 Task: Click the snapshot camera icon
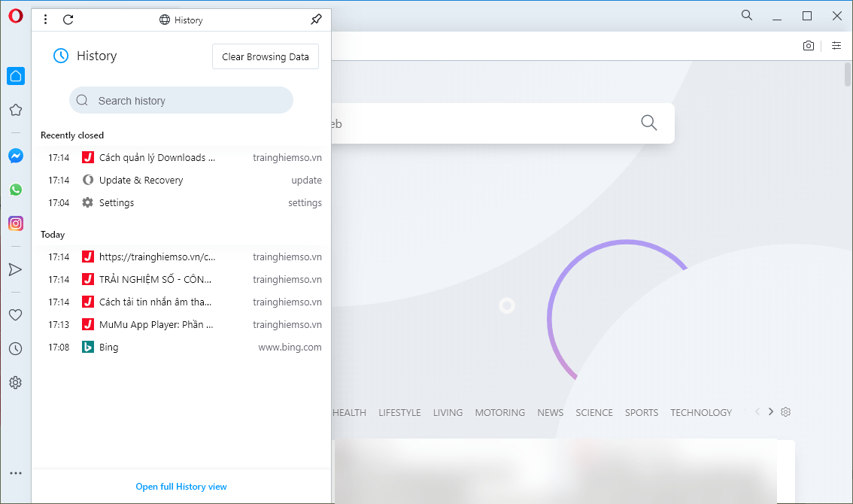(x=809, y=46)
